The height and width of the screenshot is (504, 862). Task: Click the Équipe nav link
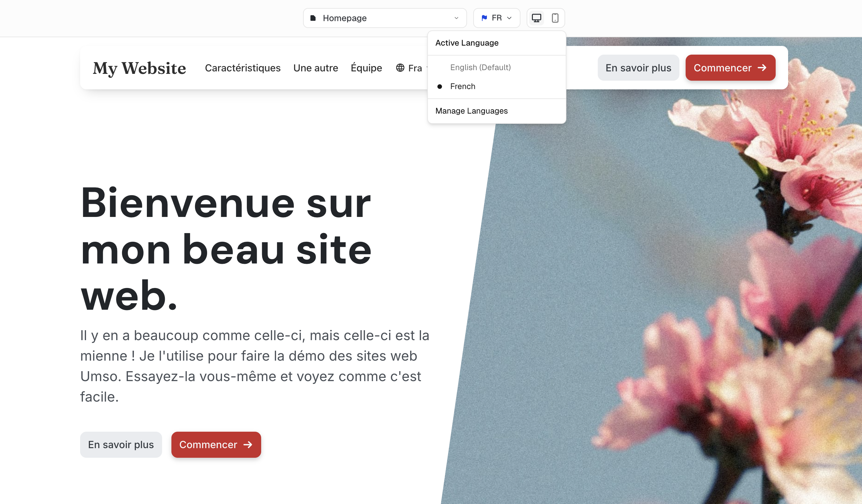click(x=366, y=68)
